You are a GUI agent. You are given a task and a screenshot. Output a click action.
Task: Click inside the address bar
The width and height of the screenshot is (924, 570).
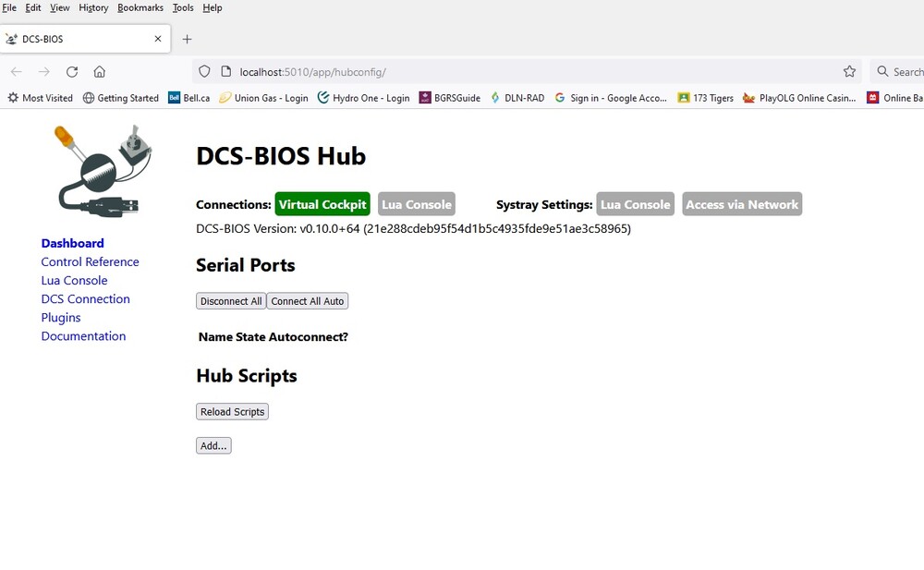462,71
